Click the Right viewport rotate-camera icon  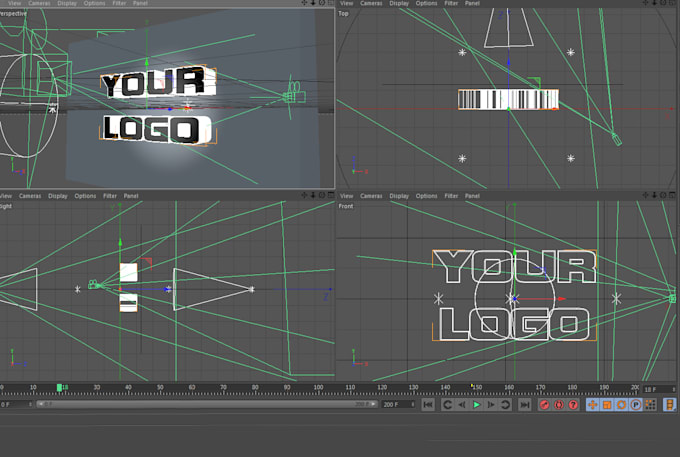tap(322, 196)
